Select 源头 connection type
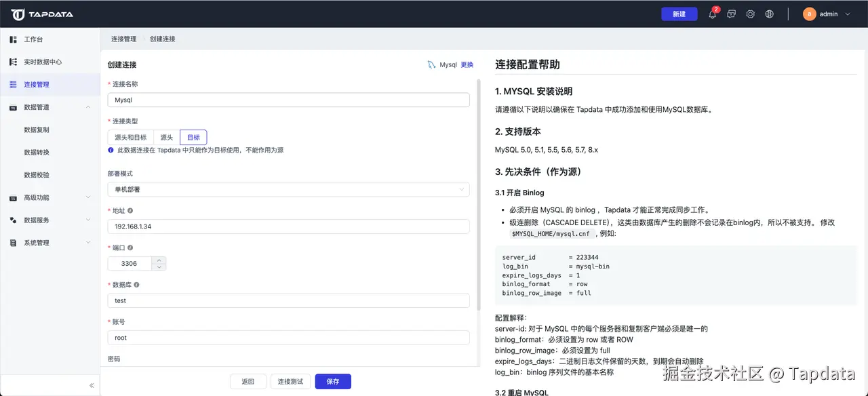The image size is (868, 396). pos(166,137)
